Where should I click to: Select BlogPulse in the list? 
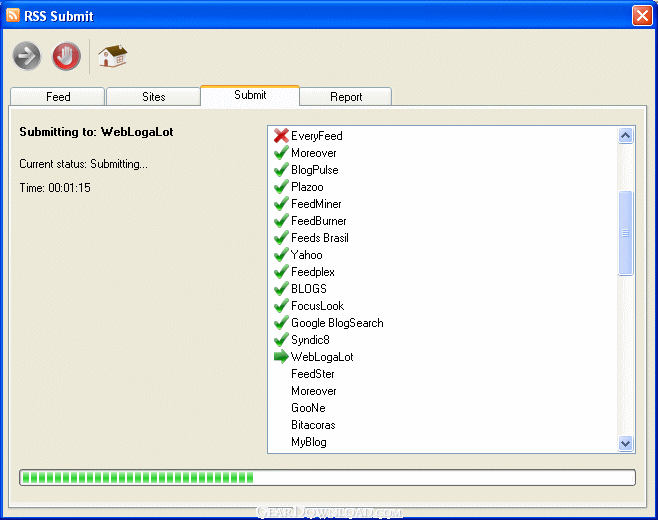click(x=315, y=170)
